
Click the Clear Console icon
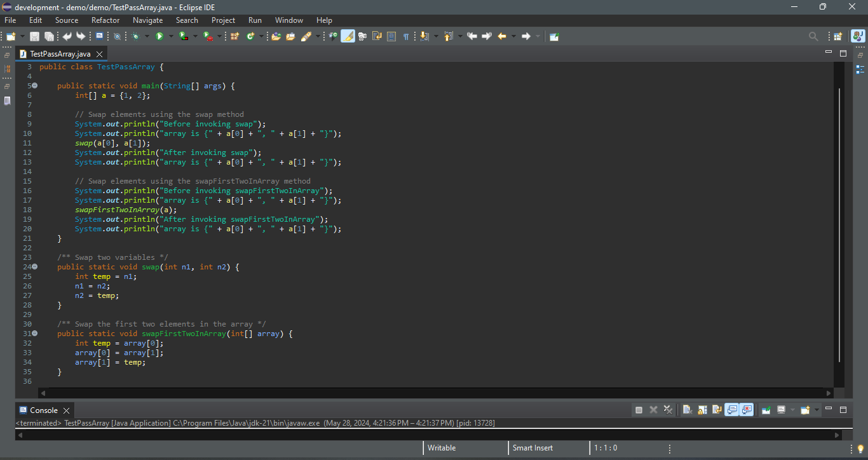[687, 410]
